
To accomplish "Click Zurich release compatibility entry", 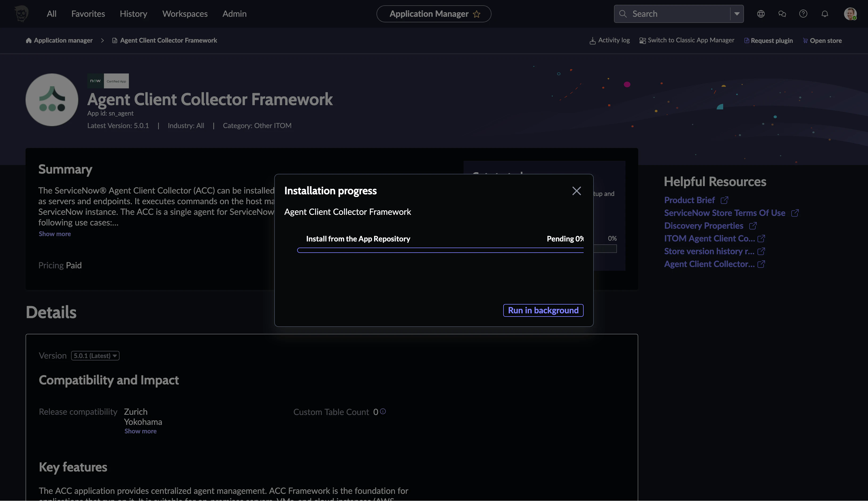I will click(136, 412).
